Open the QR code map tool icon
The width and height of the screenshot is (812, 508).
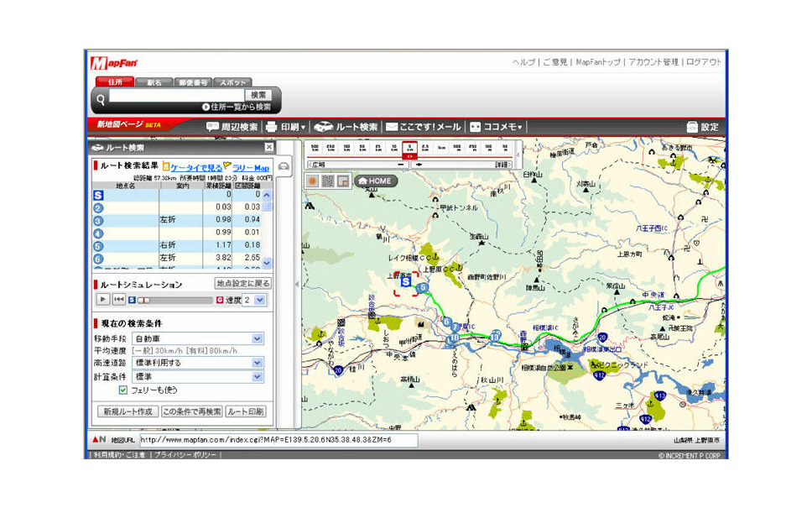pyautogui.click(x=327, y=181)
